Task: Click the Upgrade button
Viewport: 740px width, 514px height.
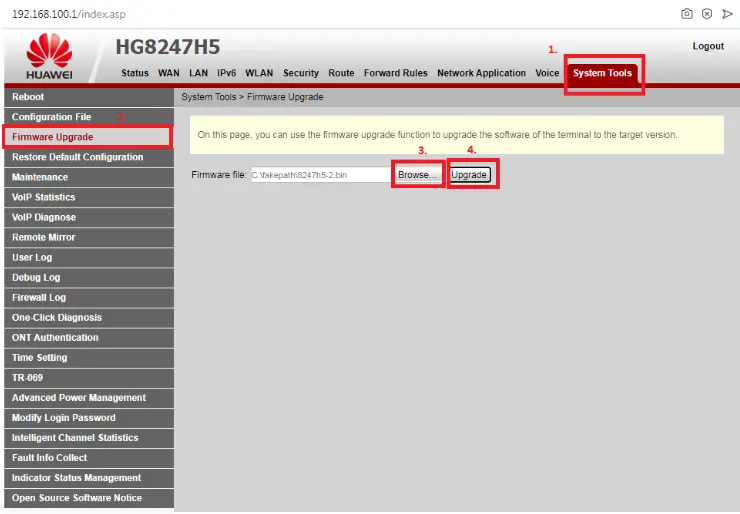Action: pos(469,175)
